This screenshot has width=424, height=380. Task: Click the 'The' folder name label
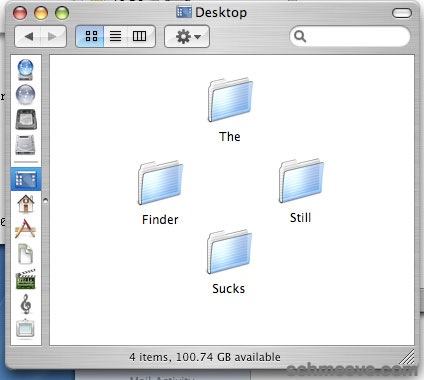230,136
